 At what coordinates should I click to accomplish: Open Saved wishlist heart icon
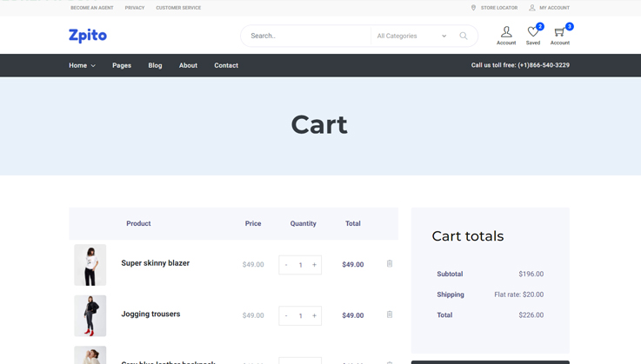coord(533,32)
